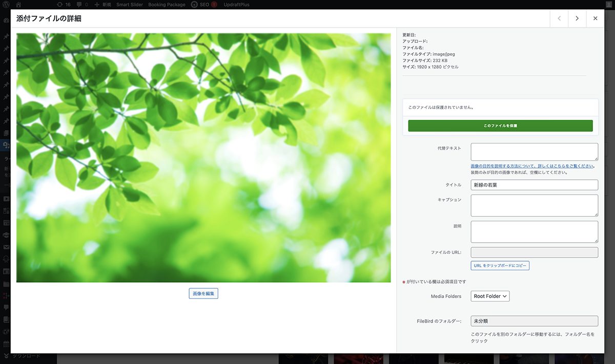Go to next attachment with right chevron
Viewport: 615px width, 364px height.
click(577, 18)
